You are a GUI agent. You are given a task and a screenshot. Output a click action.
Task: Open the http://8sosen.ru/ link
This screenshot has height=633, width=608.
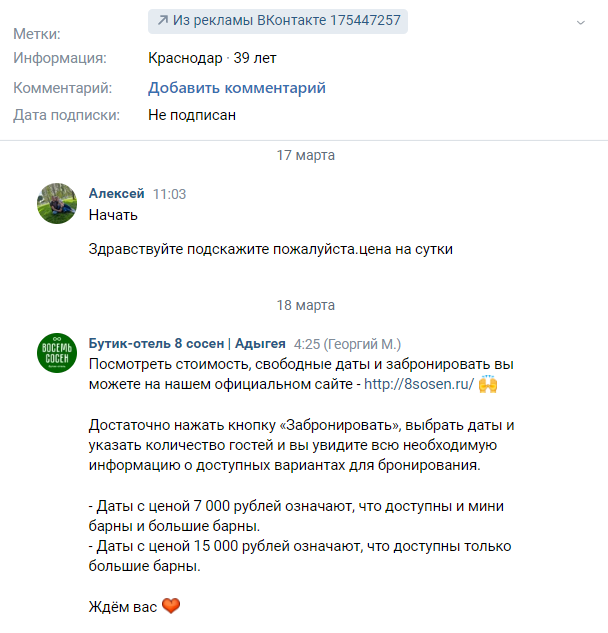coord(418,384)
